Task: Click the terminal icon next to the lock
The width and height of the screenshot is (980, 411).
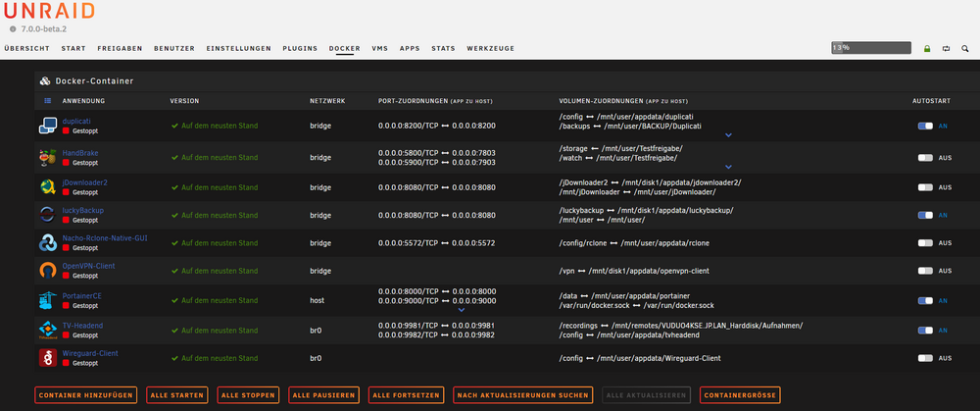Action: [947, 48]
